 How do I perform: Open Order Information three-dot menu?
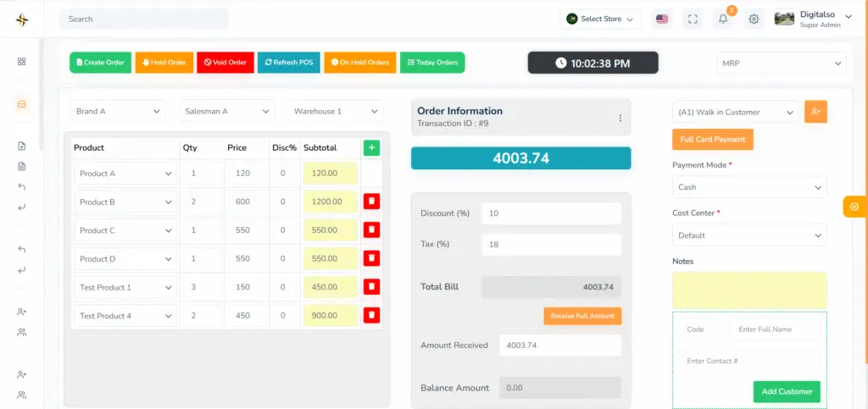click(x=620, y=119)
